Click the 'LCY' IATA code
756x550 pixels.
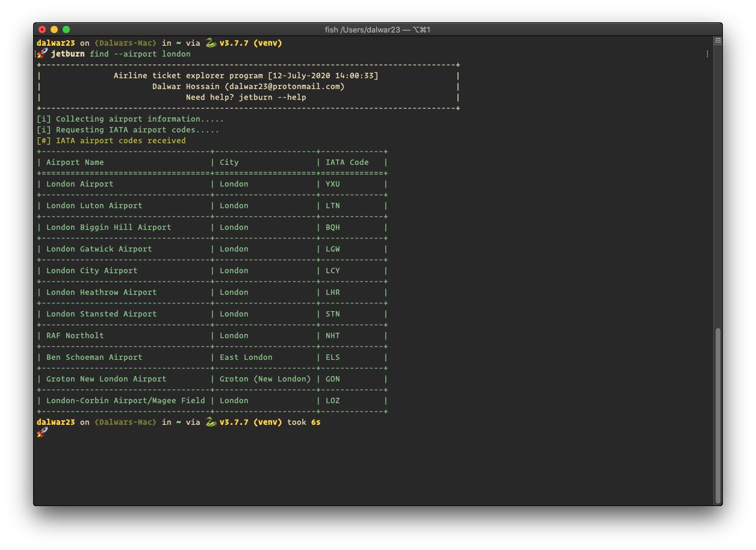tap(333, 270)
